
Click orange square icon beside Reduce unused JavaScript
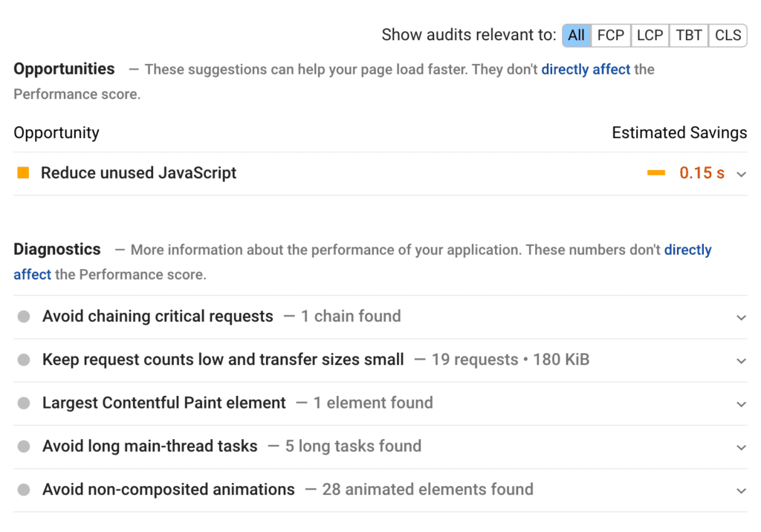coord(23,173)
